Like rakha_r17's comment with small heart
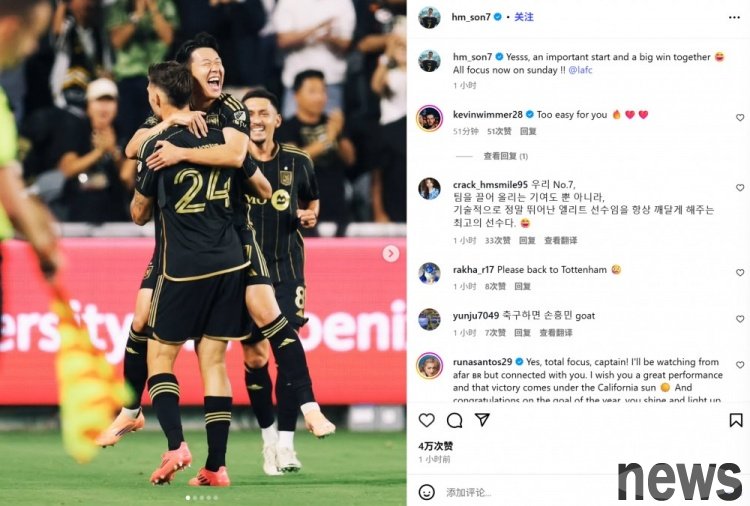The width and height of the screenshot is (750, 506). [x=740, y=272]
